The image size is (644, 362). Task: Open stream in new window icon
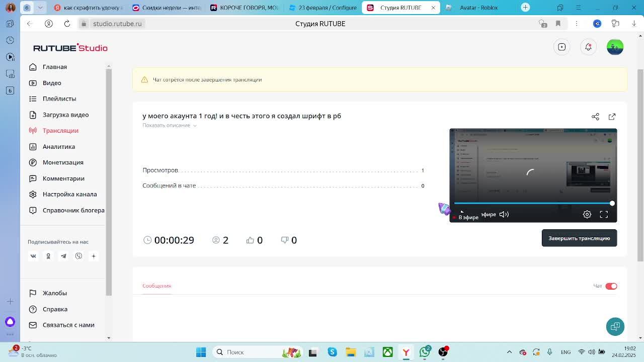click(x=612, y=117)
